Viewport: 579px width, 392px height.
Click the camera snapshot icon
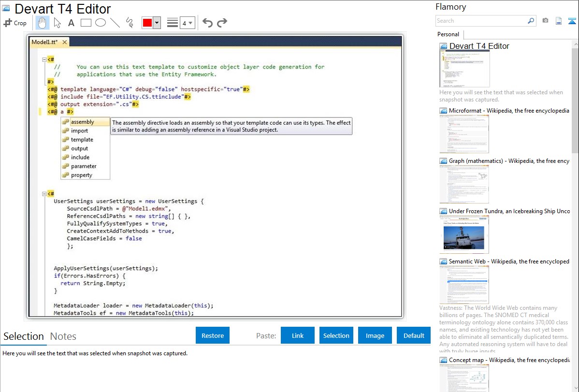click(x=545, y=21)
